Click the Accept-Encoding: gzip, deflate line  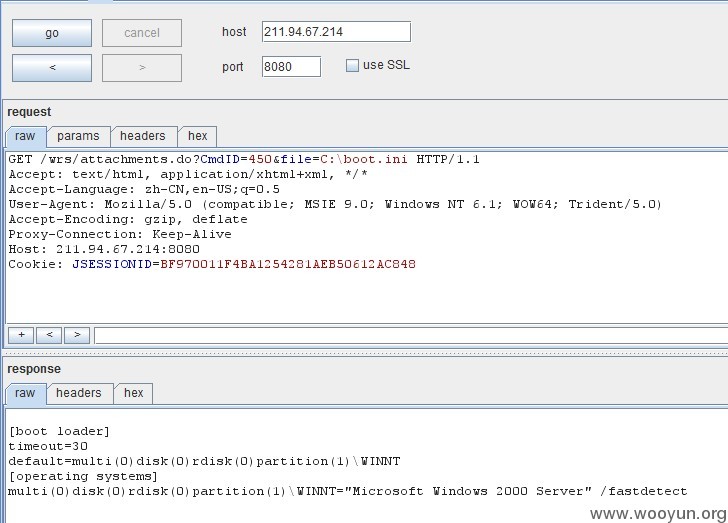(128, 219)
